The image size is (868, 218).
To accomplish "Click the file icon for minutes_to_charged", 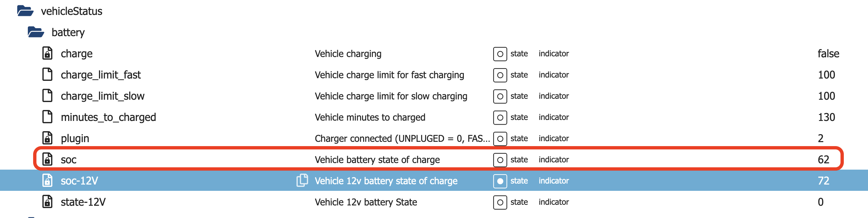I will (x=47, y=117).
